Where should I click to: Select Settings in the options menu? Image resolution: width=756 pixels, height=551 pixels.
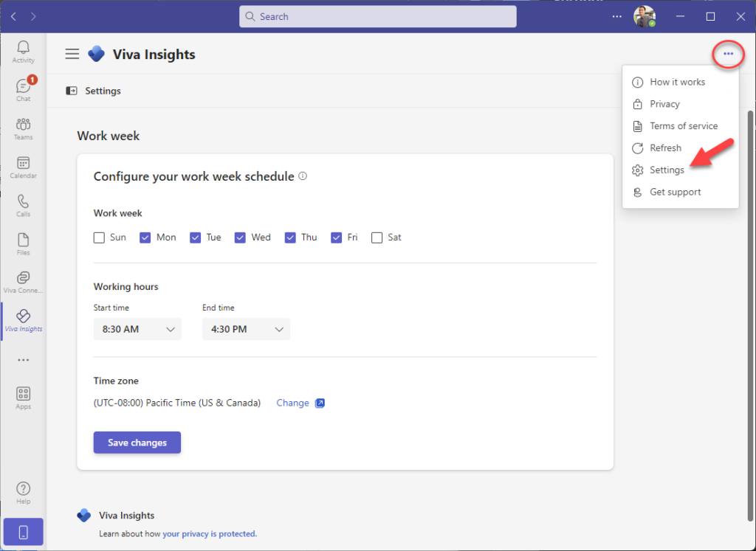(680, 170)
